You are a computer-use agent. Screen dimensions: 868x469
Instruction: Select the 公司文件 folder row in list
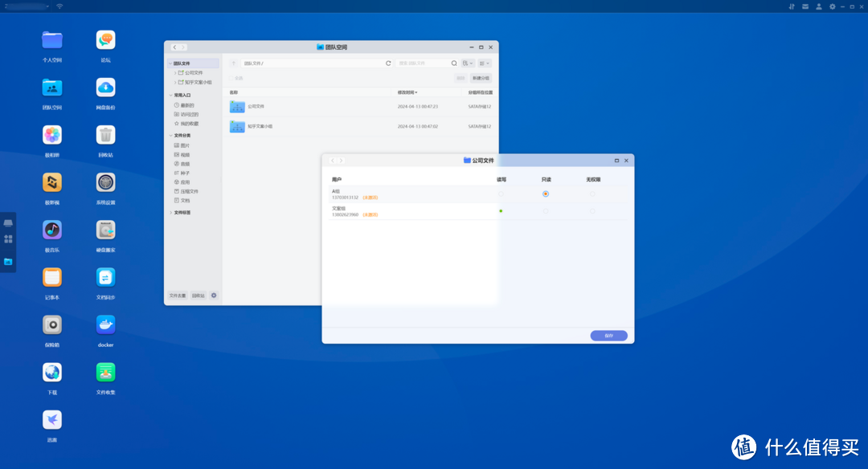(x=360, y=107)
